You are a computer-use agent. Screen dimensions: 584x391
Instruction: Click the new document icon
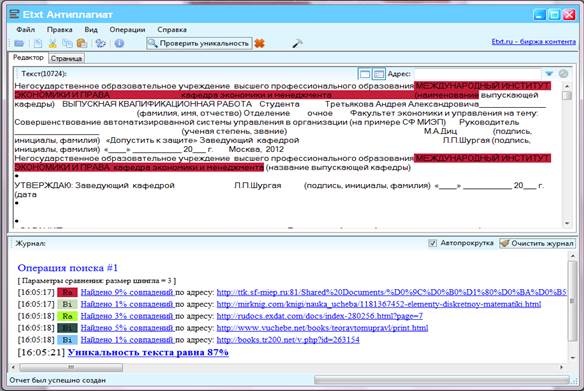pos(38,44)
